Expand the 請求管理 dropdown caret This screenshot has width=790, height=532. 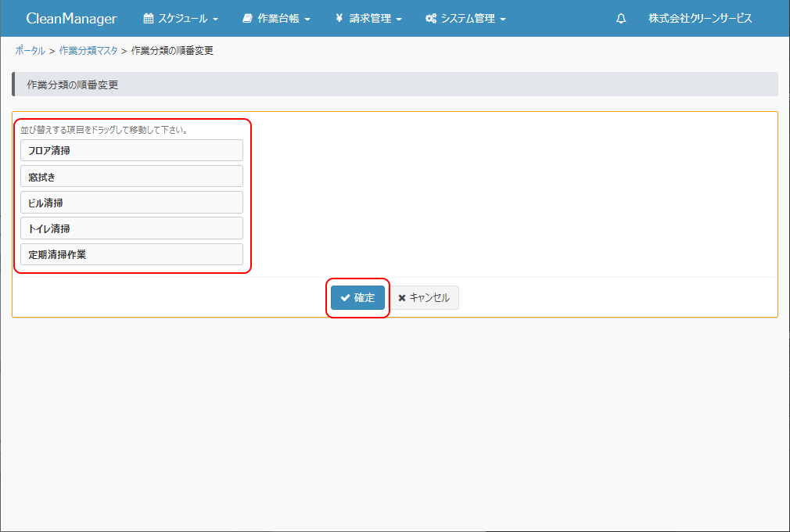click(x=399, y=19)
